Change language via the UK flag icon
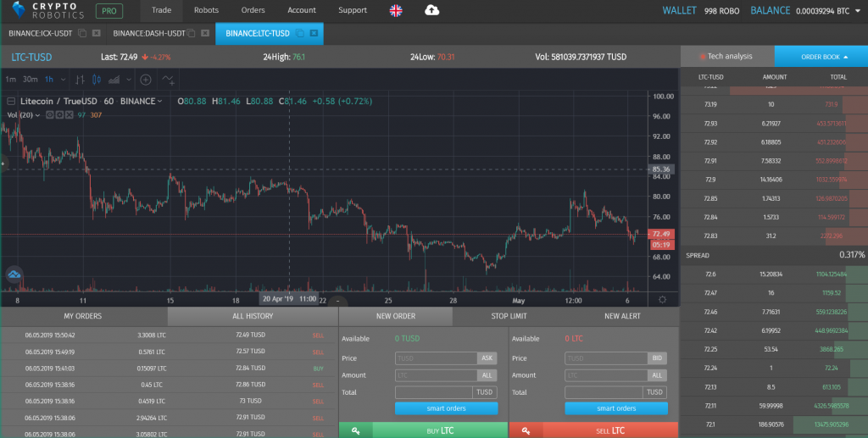868x438 pixels. pyautogui.click(x=396, y=10)
